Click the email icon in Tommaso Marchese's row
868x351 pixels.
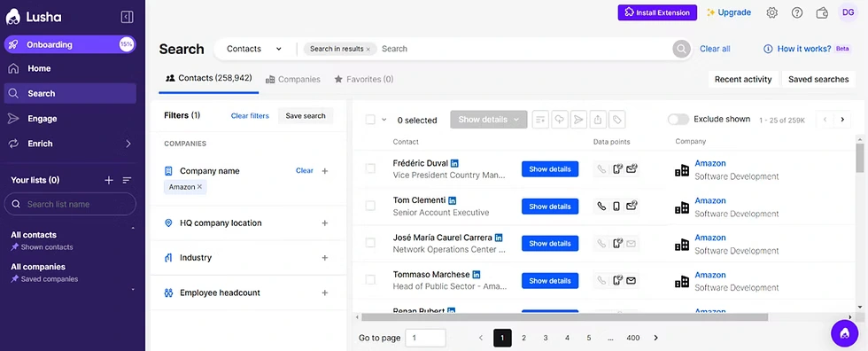click(x=631, y=281)
